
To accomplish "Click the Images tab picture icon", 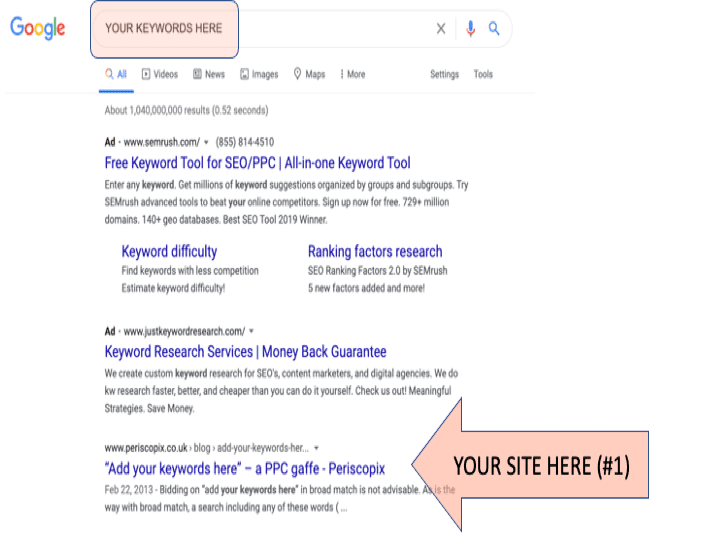I will coord(244,74).
